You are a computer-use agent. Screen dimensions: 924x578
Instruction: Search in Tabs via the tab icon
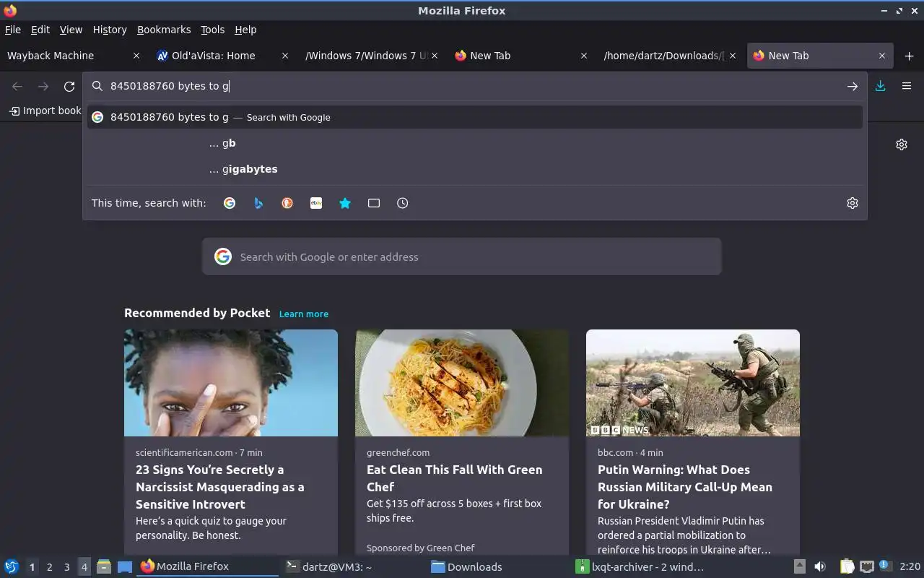coord(374,203)
